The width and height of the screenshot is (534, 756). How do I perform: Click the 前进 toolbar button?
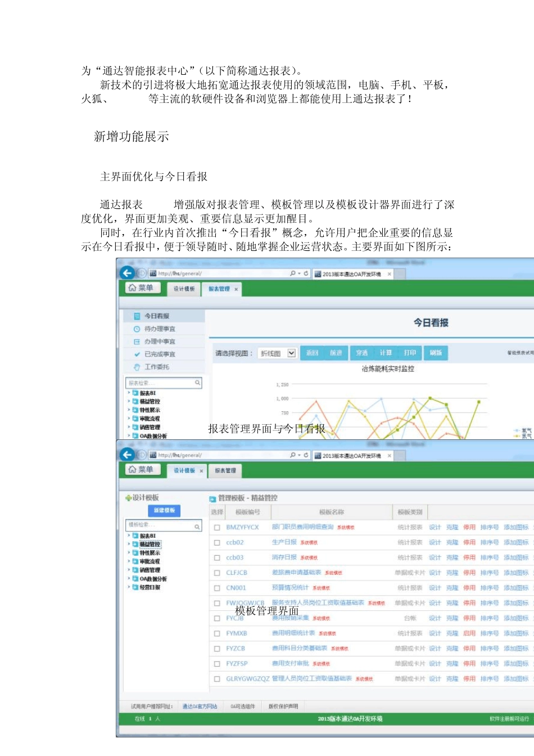(x=336, y=353)
